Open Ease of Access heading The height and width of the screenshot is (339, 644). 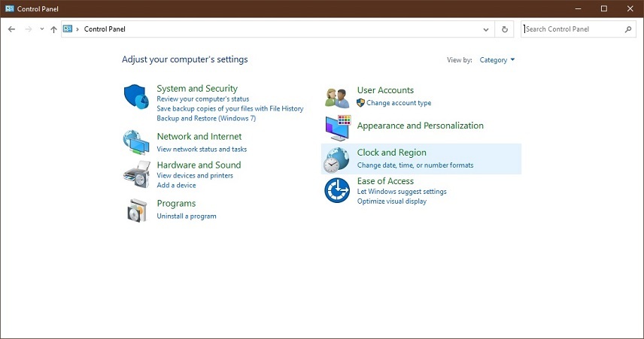[x=385, y=181]
